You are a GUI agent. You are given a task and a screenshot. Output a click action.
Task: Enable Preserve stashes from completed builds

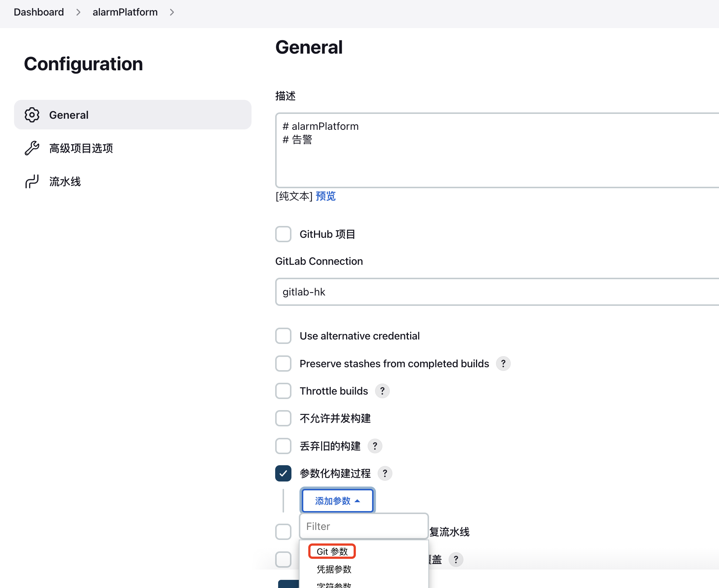coord(283,364)
